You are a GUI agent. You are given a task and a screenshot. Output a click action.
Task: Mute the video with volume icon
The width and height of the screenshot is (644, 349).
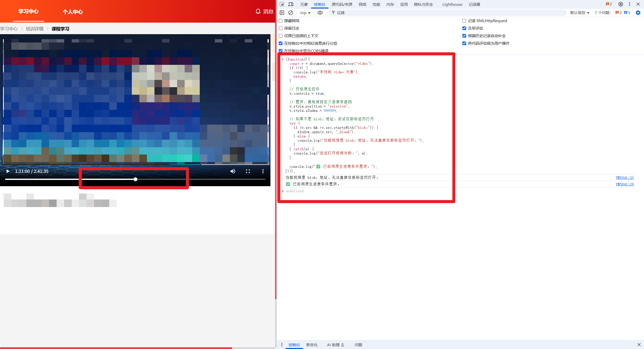[233, 171]
